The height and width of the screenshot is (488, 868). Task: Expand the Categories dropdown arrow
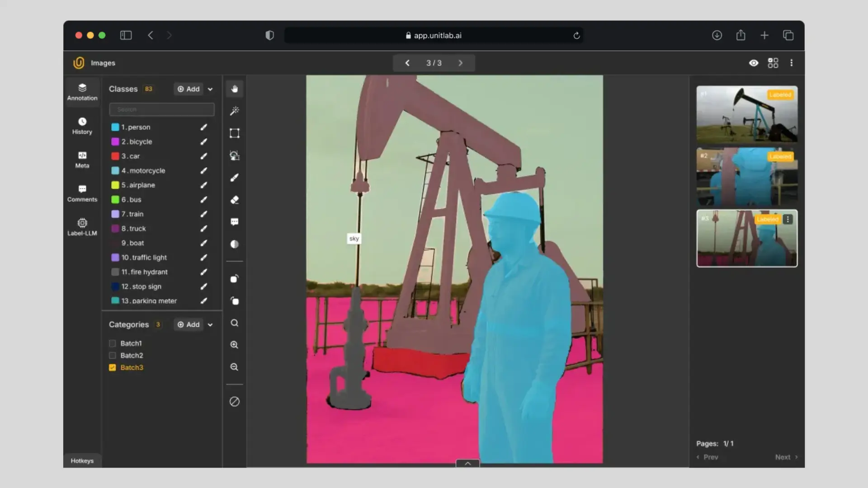click(x=210, y=325)
